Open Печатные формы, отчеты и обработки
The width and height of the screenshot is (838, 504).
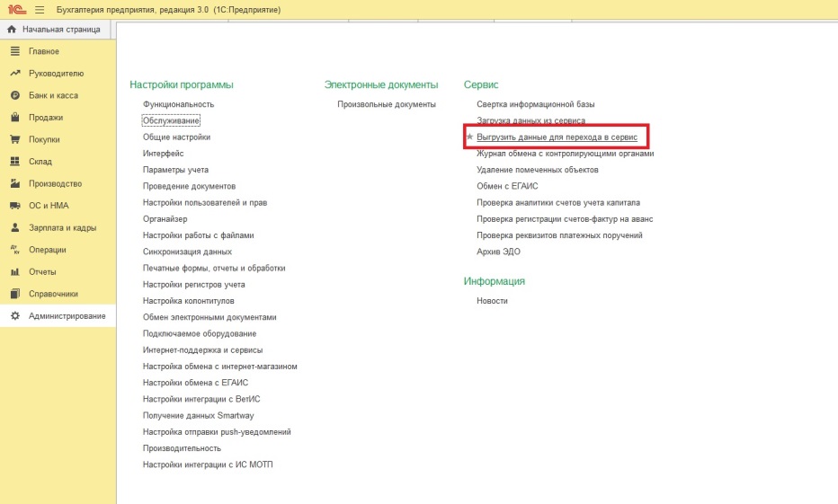(x=214, y=268)
